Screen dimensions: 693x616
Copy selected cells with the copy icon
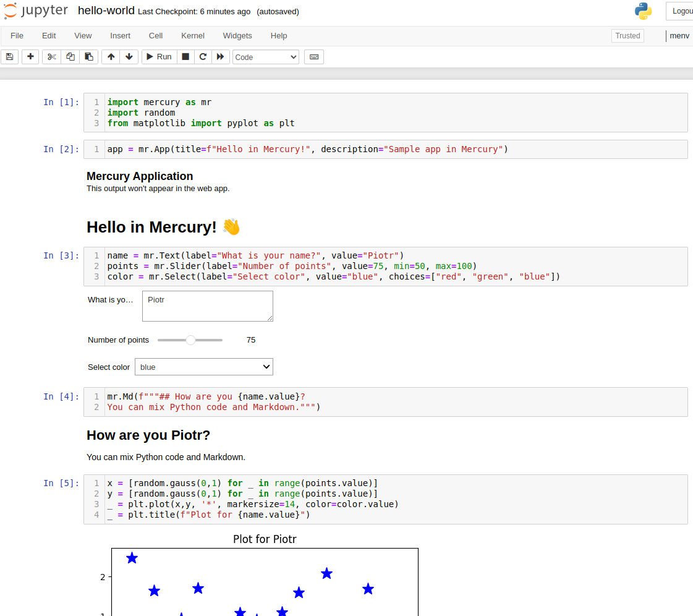click(x=69, y=57)
